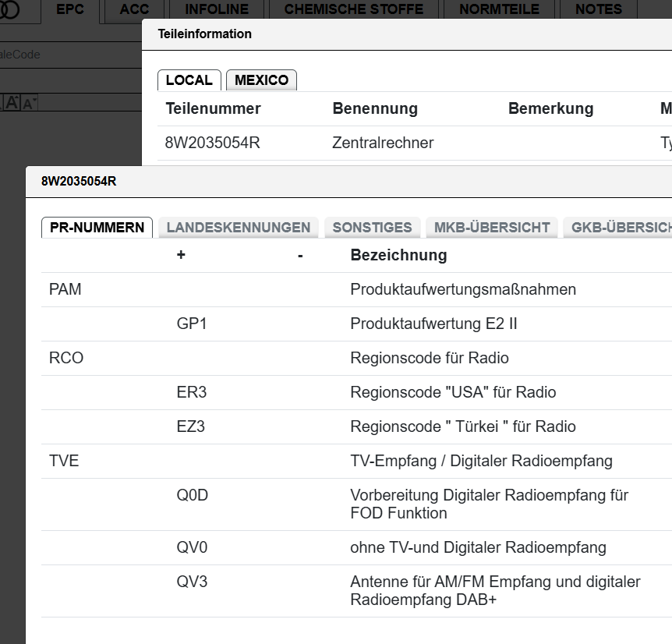This screenshot has height=644, width=672.
Task: Select the Q0D PR number
Action: (192, 495)
